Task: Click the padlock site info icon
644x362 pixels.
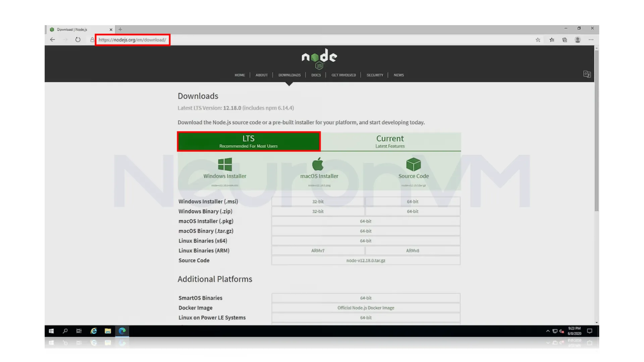Action: point(92,40)
